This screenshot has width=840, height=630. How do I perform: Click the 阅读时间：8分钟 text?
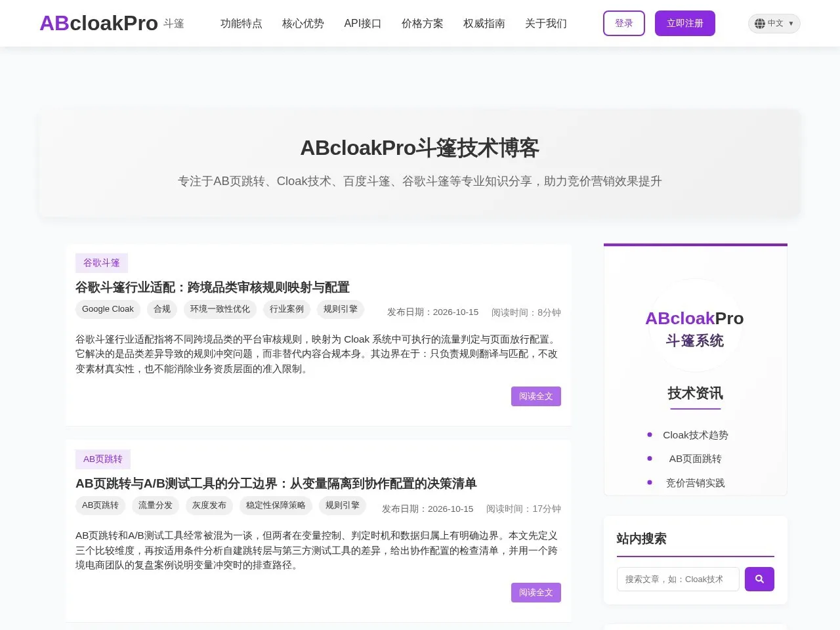(x=526, y=312)
